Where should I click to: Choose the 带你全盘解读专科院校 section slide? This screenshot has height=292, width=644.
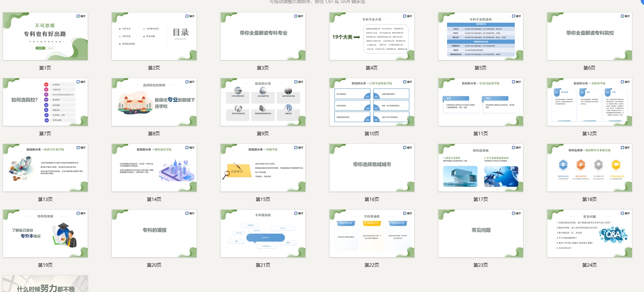click(x=590, y=36)
